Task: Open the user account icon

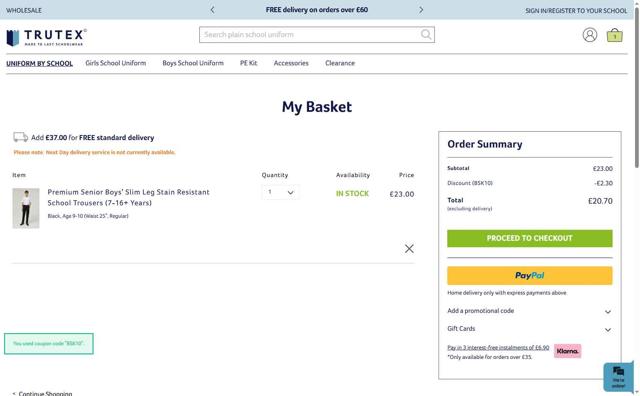Action: point(589,35)
